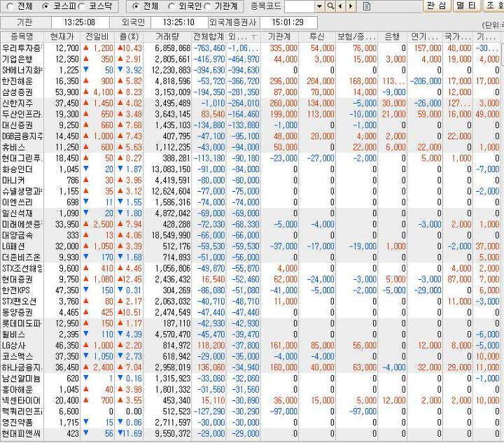Select the 코스맥스 row name
Screen dimensions: 504x443
[x=17, y=356]
